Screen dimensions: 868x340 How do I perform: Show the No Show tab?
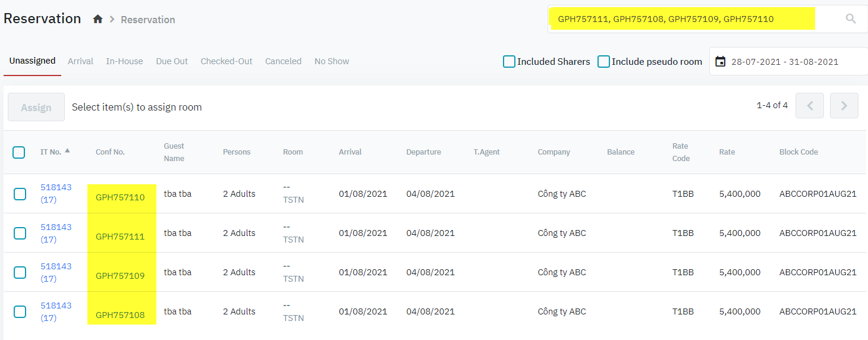331,61
